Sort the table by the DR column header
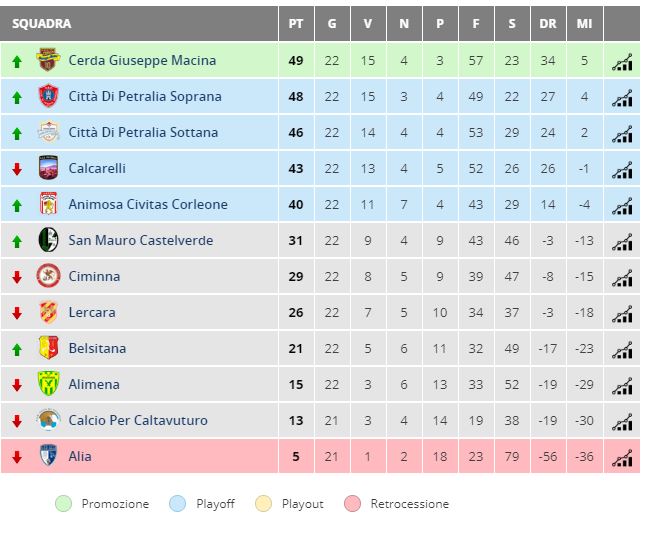Screen dimensions: 655x559 [x=548, y=24]
